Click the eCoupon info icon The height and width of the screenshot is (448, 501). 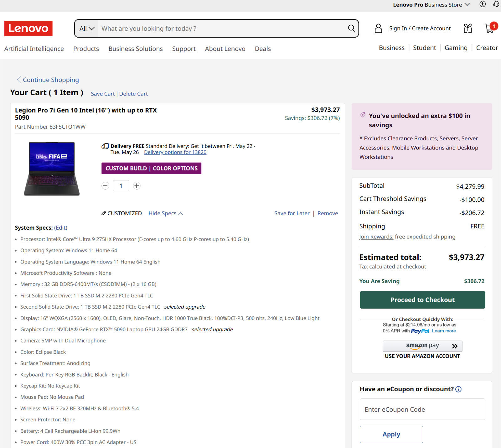click(458, 389)
